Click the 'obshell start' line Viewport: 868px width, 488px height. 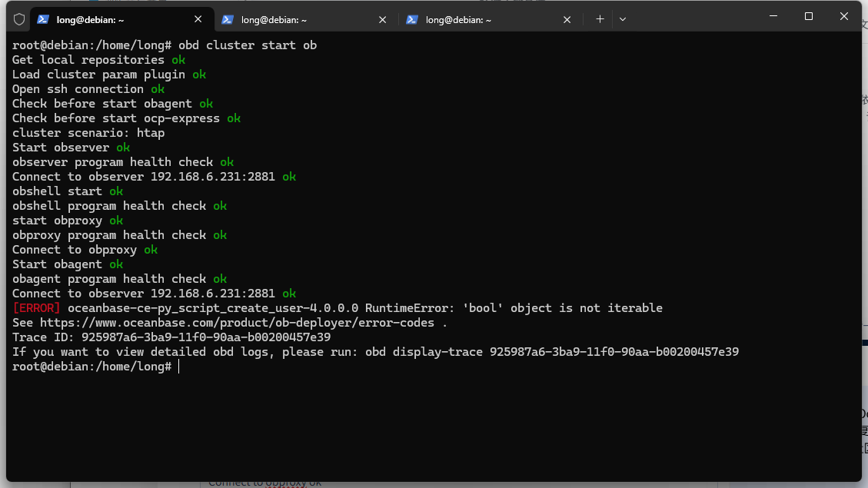click(68, 191)
